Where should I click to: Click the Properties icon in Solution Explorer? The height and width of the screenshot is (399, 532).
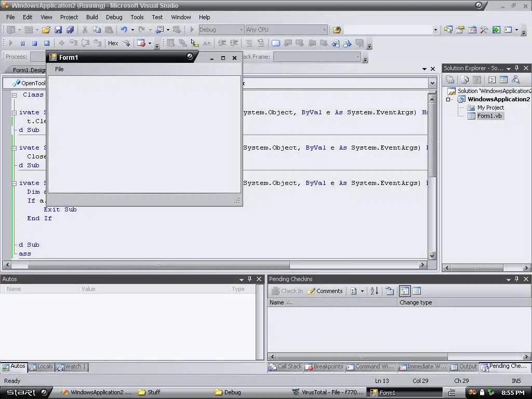[450, 79]
